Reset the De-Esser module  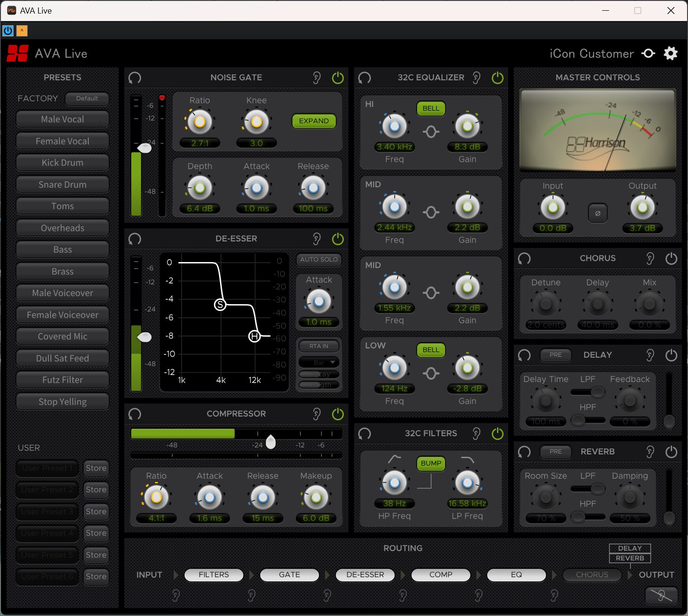135,239
